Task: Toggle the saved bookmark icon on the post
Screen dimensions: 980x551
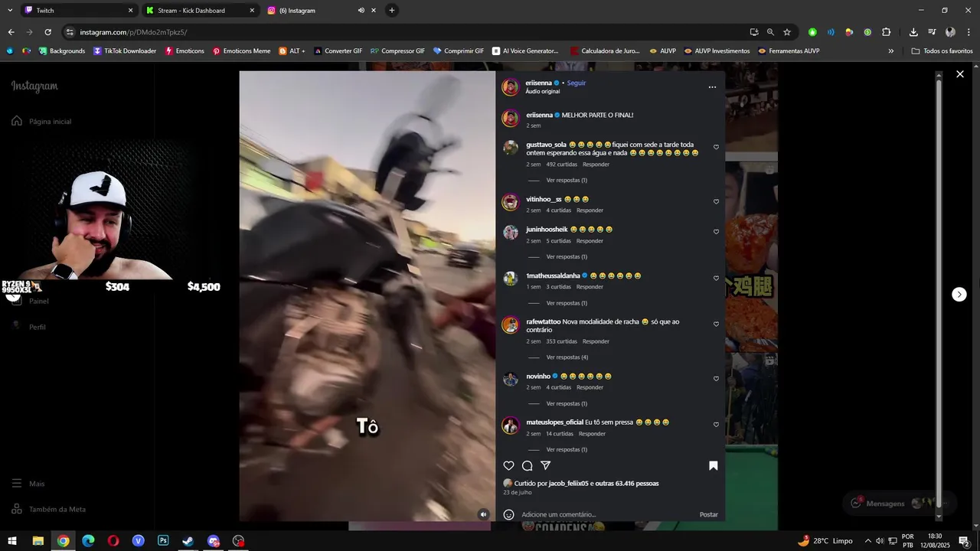Action: (x=713, y=465)
